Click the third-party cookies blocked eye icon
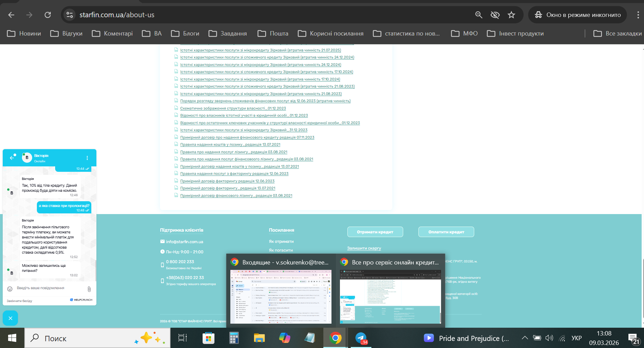 [x=495, y=15]
